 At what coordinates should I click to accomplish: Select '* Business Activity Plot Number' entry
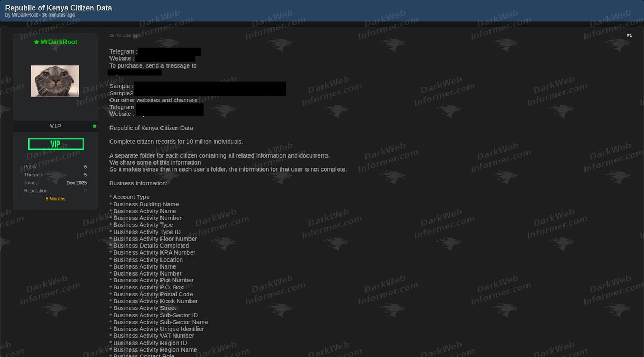[x=151, y=280]
